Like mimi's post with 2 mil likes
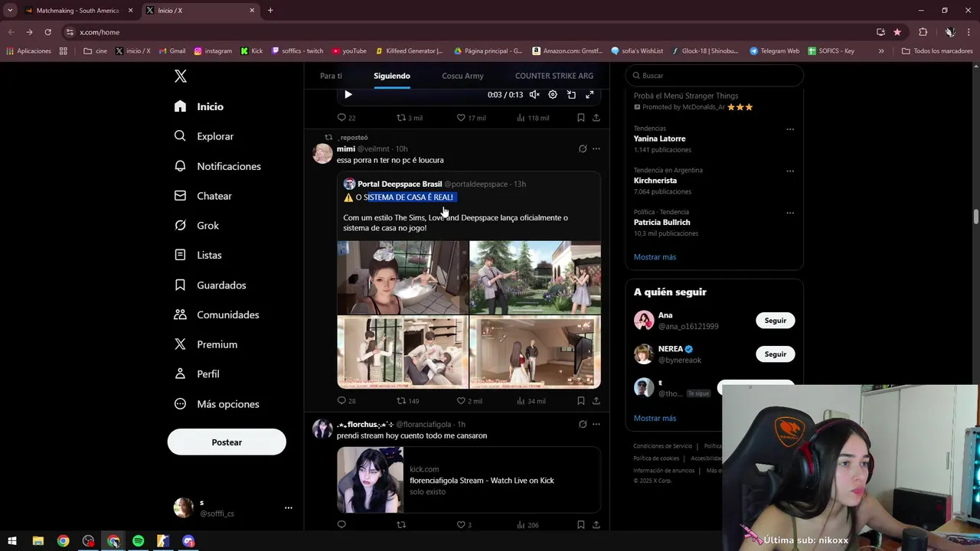Viewport: 980px width, 551px height. point(469,401)
